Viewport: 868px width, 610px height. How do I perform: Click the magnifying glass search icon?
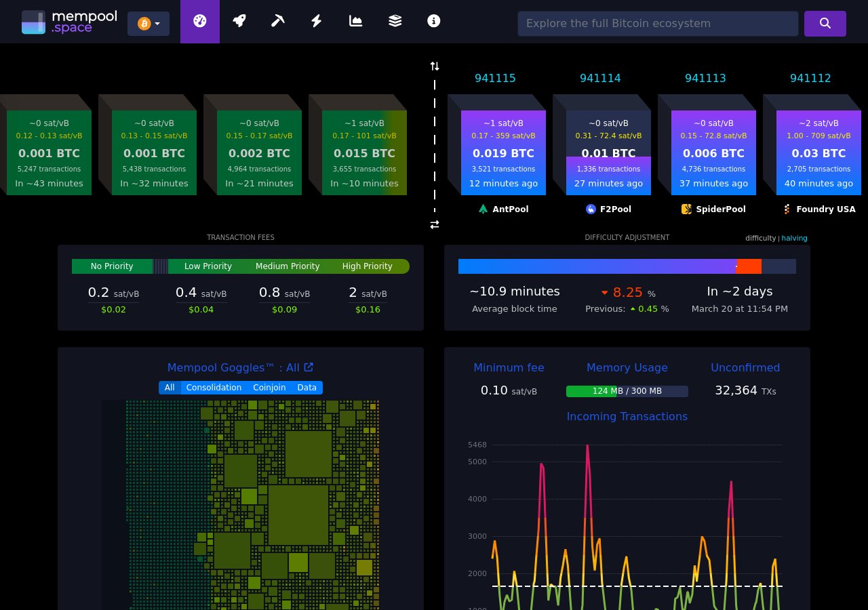(x=825, y=23)
